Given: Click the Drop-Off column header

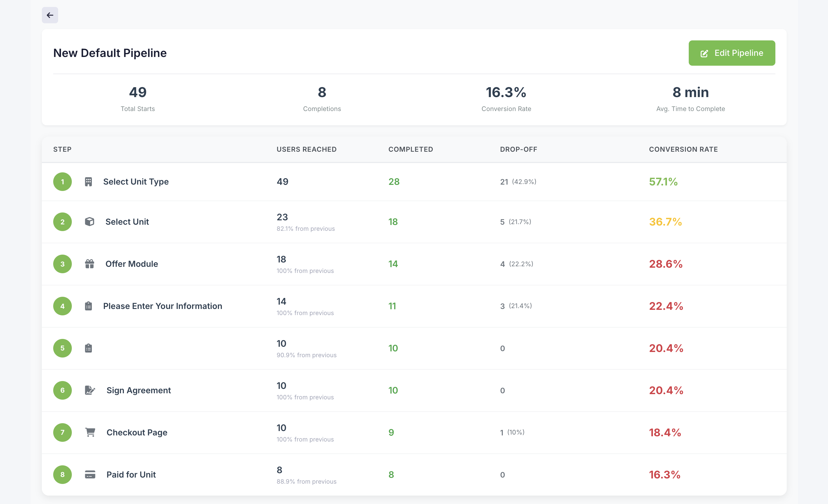Looking at the screenshot, I should coord(518,149).
